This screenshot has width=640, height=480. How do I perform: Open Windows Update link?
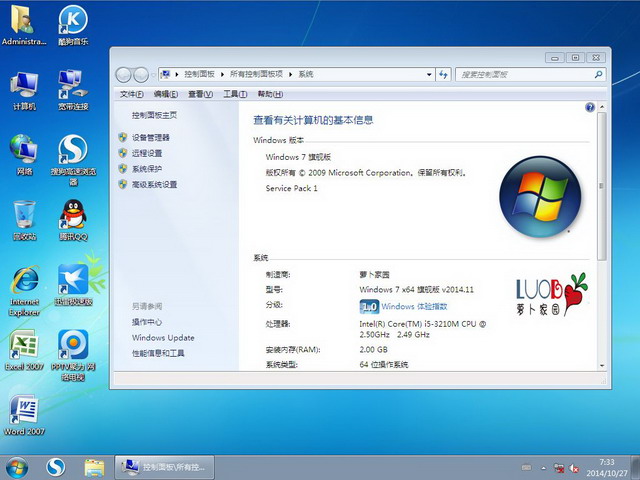coord(163,338)
